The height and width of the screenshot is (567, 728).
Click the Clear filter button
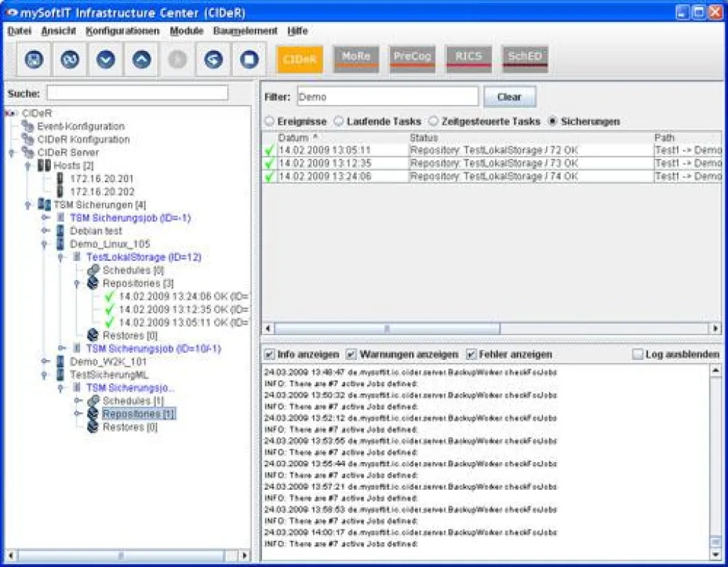[509, 96]
